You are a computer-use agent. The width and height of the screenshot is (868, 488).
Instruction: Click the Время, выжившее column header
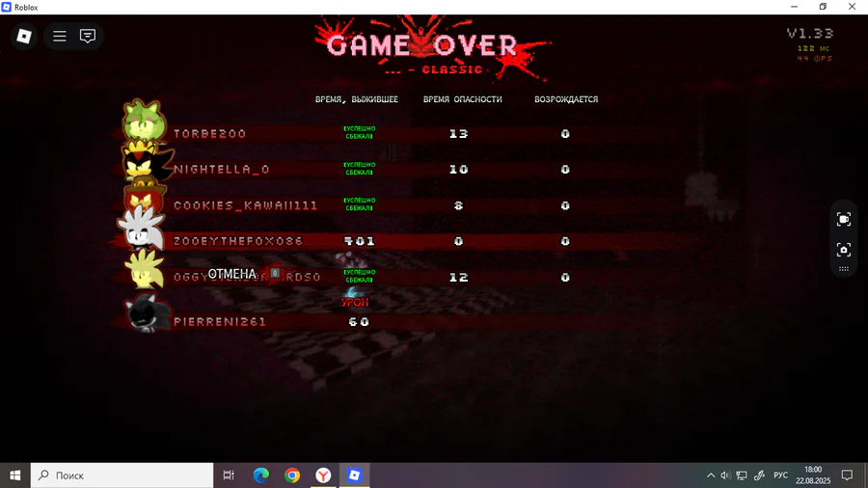click(357, 99)
